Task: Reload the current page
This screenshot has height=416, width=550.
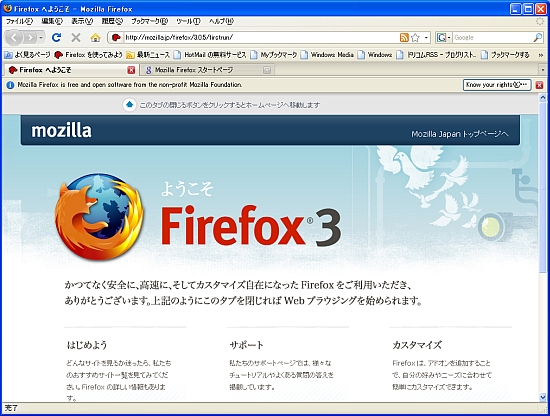Action: pos(56,37)
